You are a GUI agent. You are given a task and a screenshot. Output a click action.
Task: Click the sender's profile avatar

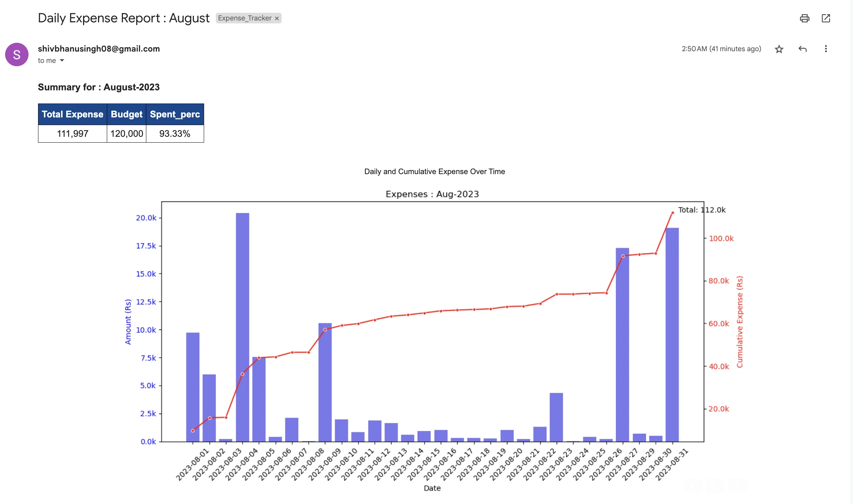[x=17, y=54]
